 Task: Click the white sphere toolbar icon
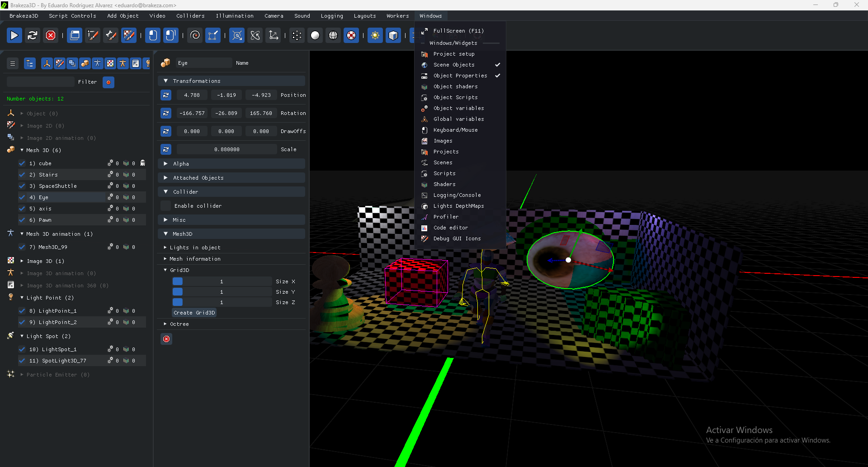(315, 35)
